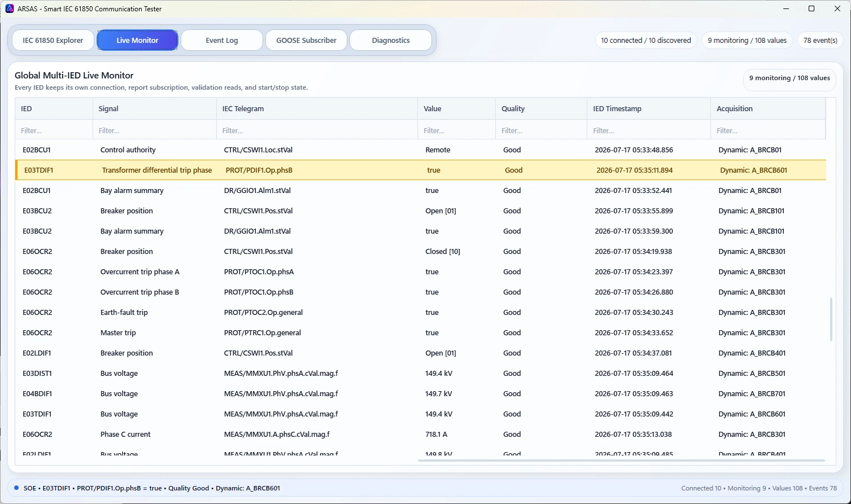Select the Live Monitor tab
Image resolution: width=851 pixels, height=504 pixels.
[137, 40]
